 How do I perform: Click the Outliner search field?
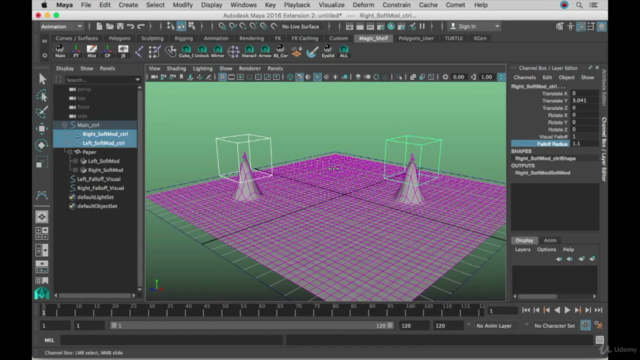99,80
